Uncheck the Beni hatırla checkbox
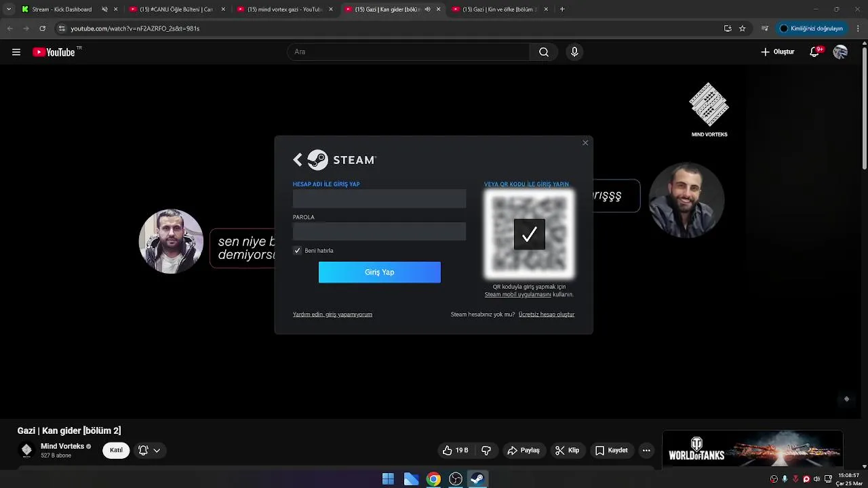This screenshot has width=868, height=488. tap(297, 251)
